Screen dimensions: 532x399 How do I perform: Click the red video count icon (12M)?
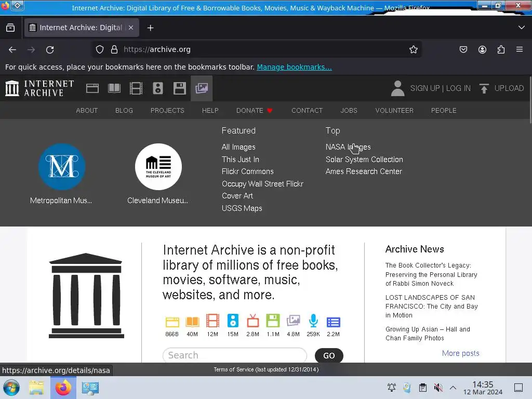pos(212,321)
